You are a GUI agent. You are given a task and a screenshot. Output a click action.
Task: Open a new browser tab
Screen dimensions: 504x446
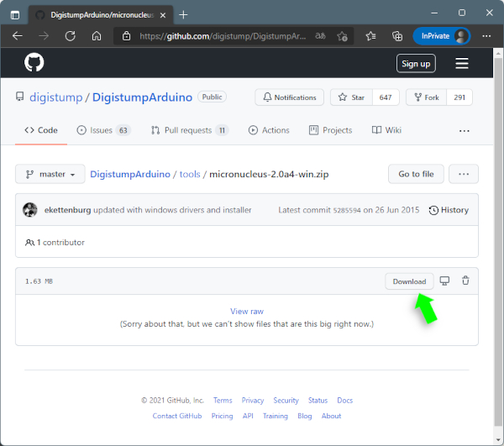(x=183, y=15)
